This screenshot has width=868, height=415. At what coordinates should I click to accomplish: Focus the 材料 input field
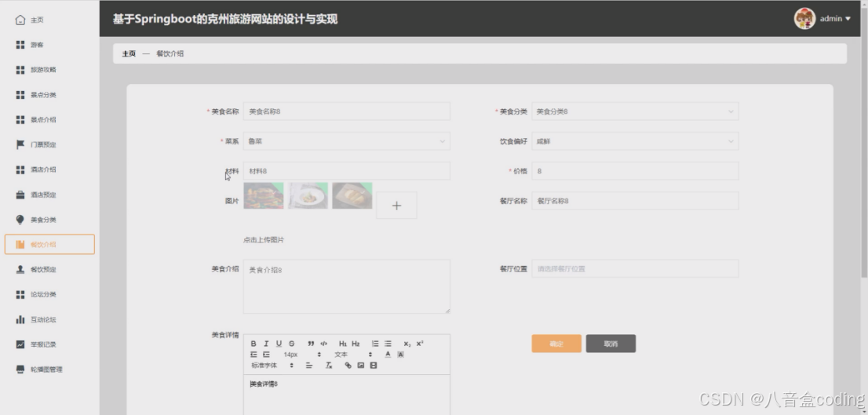[347, 171]
